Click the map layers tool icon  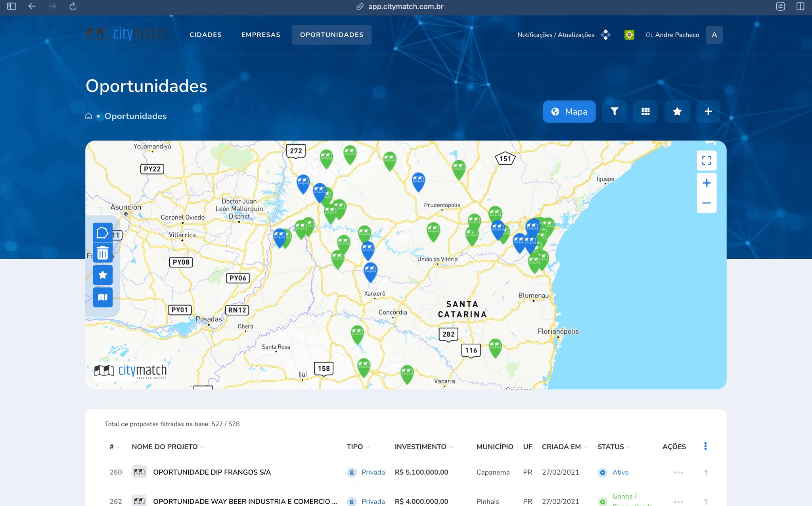[103, 297]
